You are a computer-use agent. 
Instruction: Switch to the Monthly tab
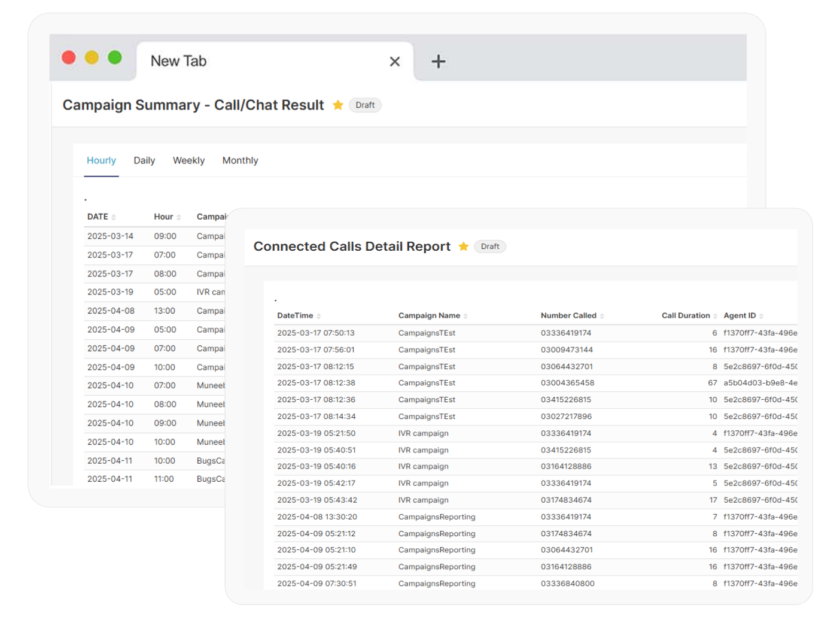pos(240,160)
